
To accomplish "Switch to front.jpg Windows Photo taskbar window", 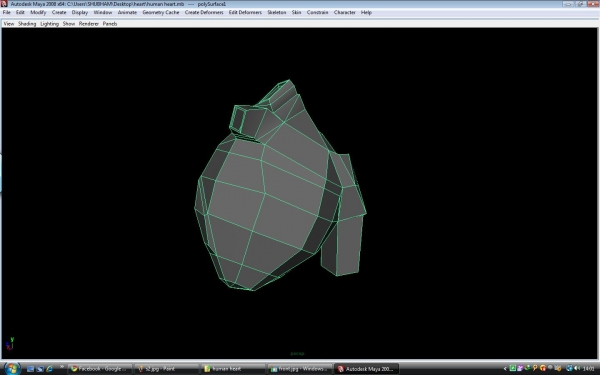I will [x=299, y=369].
